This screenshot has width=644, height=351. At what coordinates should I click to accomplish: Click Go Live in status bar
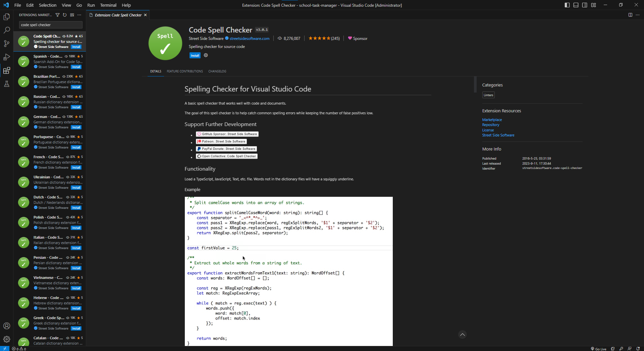(x=598, y=349)
